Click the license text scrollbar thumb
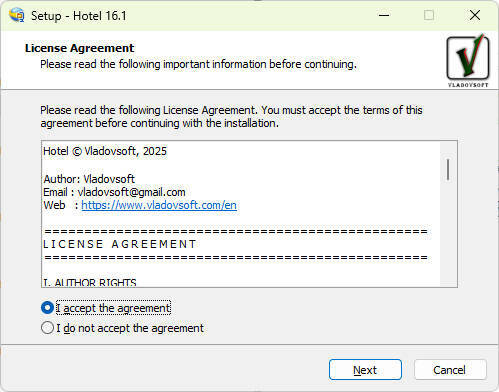The width and height of the screenshot is (499, 392). click(448, 170)
